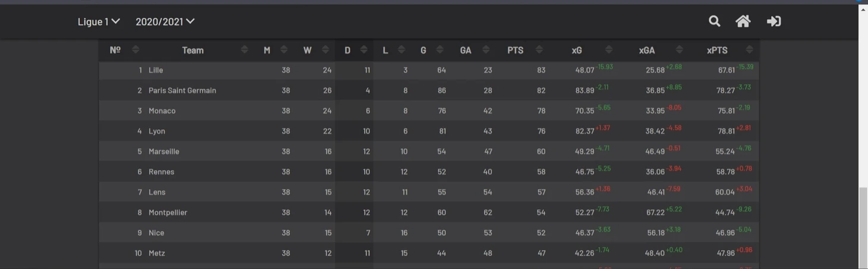Click the sign-in arrow icon
Viewport: 868px width, 269px height.
click(773, 21)
